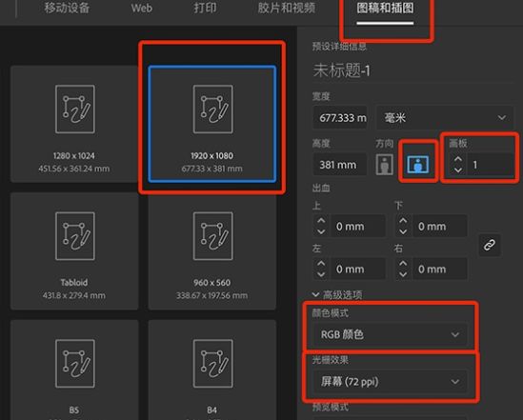
Task: Choose the 1920 x 1080 preset
Action: pos(212,124)
